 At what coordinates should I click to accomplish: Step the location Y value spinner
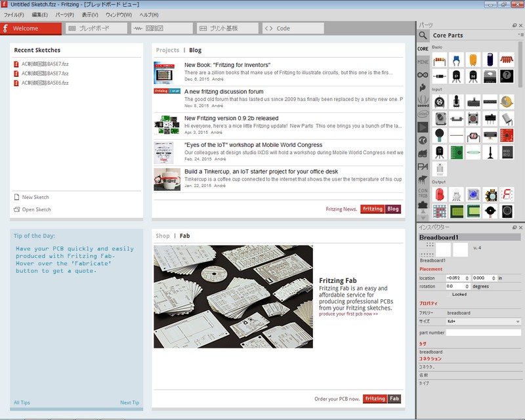493,278
